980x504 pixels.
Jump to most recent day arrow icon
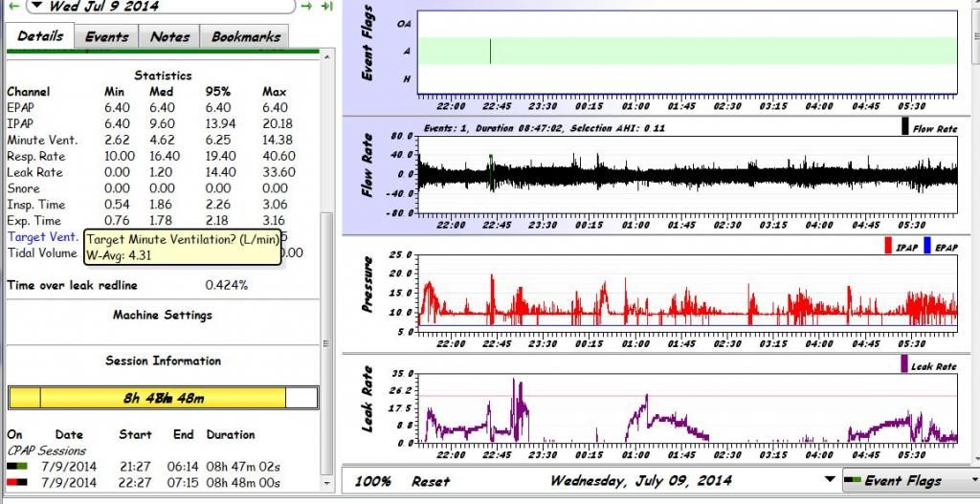coord(326,7)
